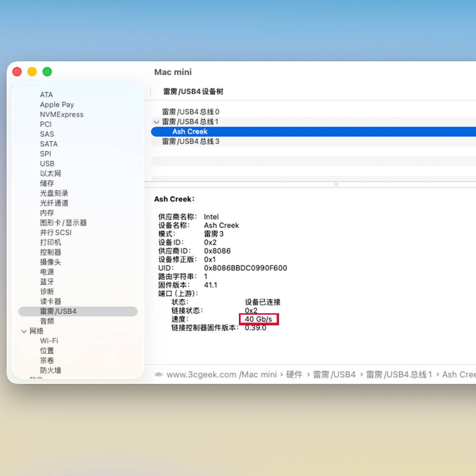
Task: Click the 'Ash Creek:' details heading
Action: pos(174,199)
